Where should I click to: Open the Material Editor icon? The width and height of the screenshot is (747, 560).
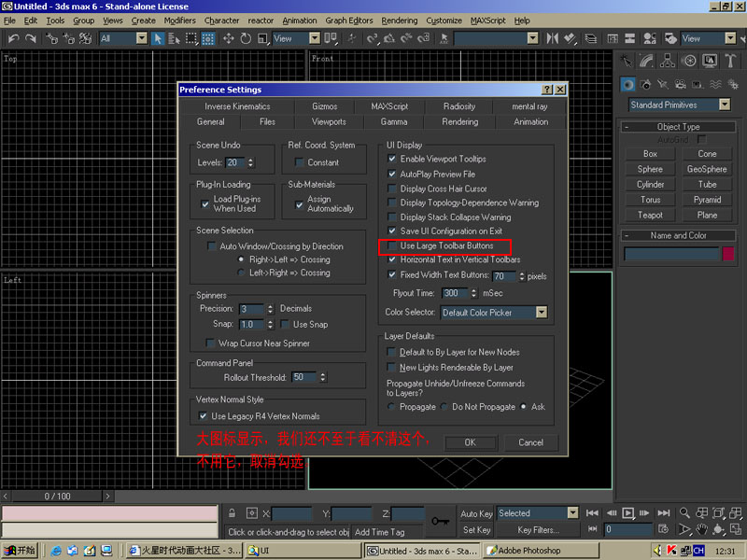[x=649, y=38]
